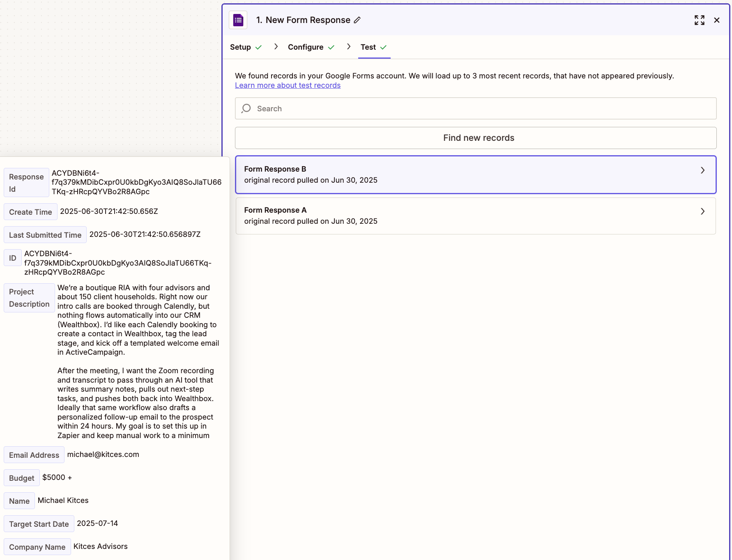Image resolution: width=732 pixels, height=560 pixels.
Task: Open Learn more about test records link
Action: [x=288, y=85]
